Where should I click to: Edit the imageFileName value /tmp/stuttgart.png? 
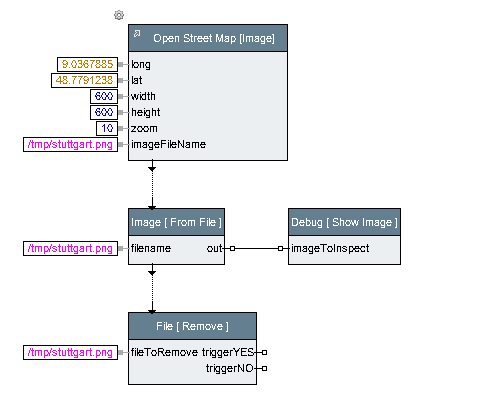point(70,145)
